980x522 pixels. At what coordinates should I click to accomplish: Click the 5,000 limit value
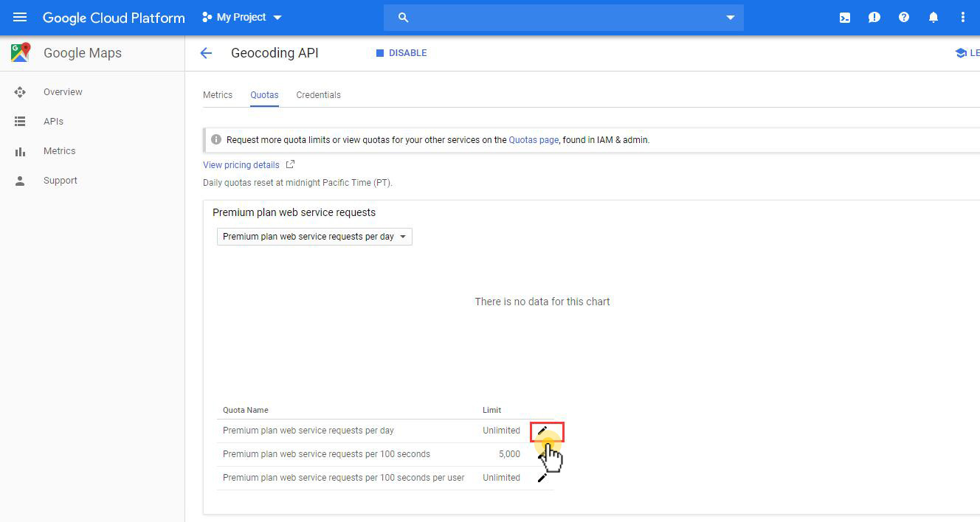509,454
